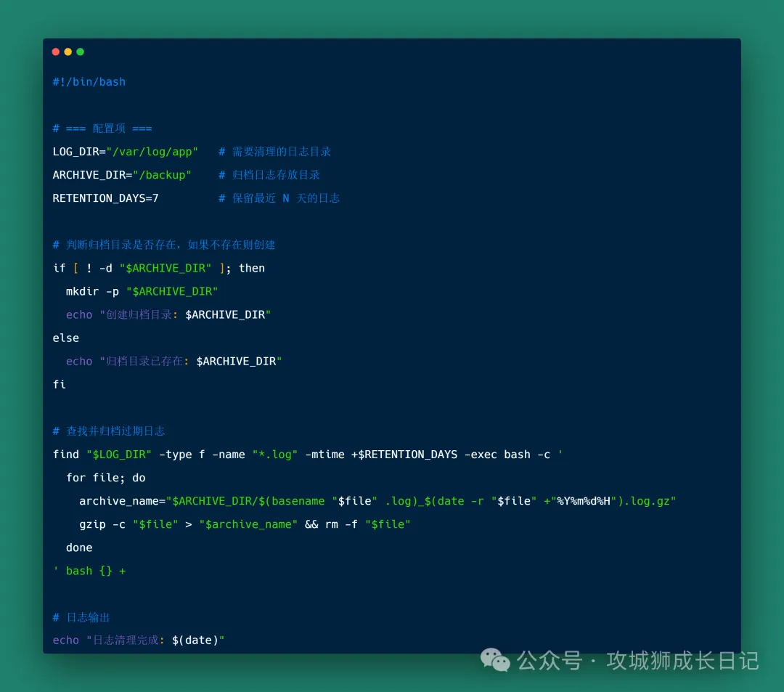
Task: Click the #!/bin/bash shebang line
Action: coord(89,82)
